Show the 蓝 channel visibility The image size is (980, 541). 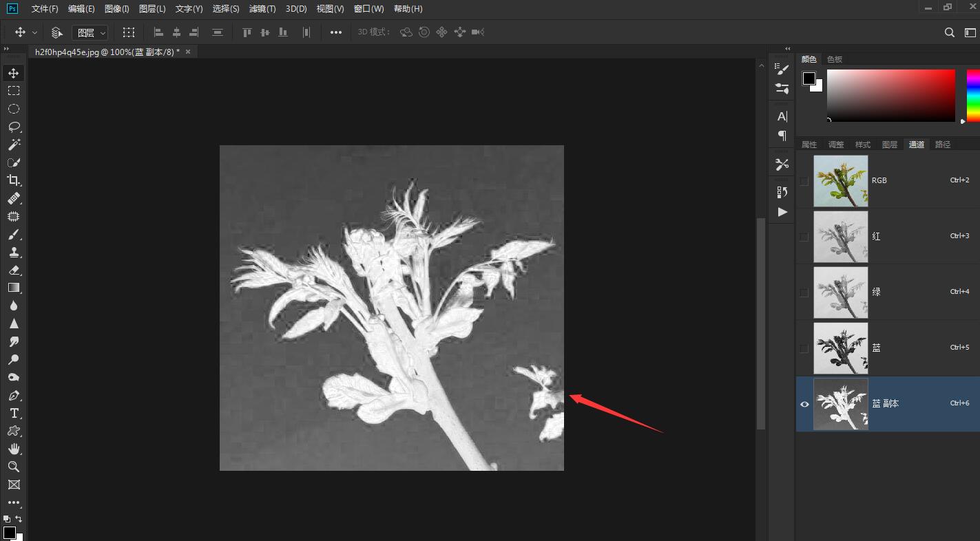(804, 348)
